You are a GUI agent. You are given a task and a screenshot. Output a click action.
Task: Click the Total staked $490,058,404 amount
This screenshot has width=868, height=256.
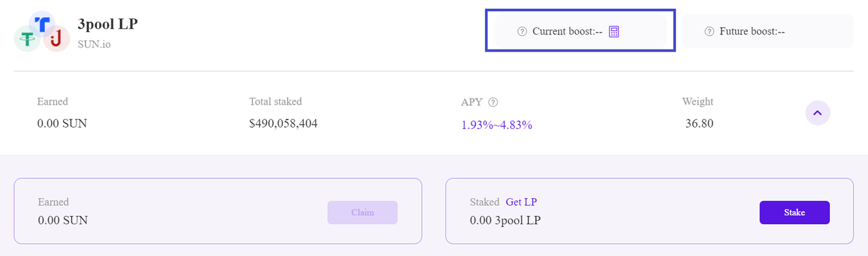(283, 124)
